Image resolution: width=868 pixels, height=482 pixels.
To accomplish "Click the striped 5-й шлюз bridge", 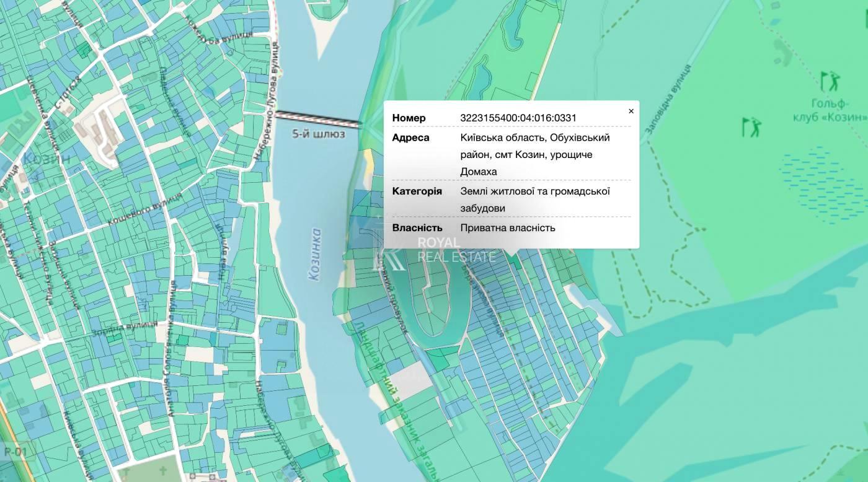I will (317, 119).
